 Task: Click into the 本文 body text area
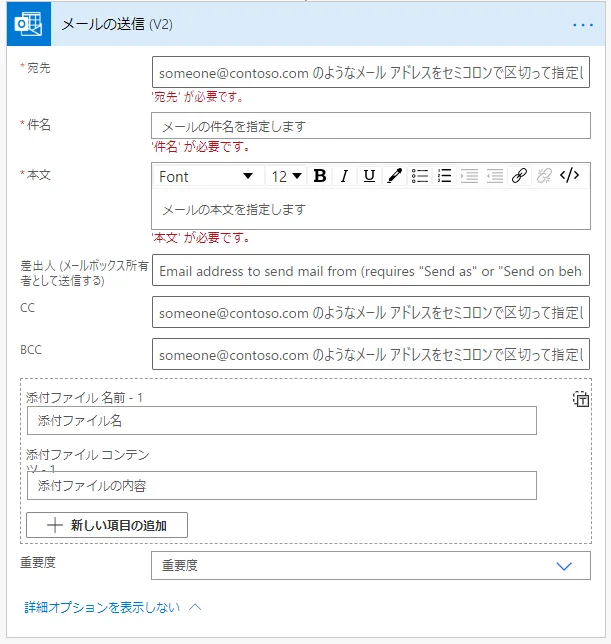tap(371, 209)
